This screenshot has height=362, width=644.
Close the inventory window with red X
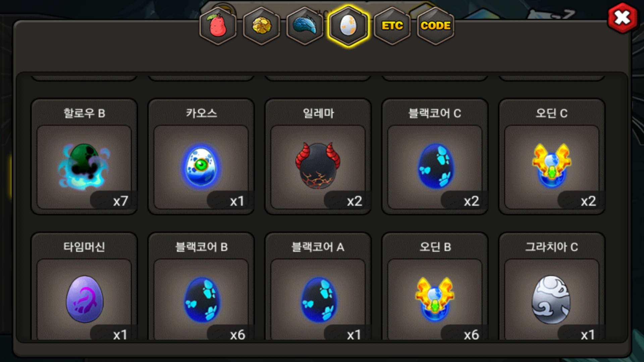[623, 18]
